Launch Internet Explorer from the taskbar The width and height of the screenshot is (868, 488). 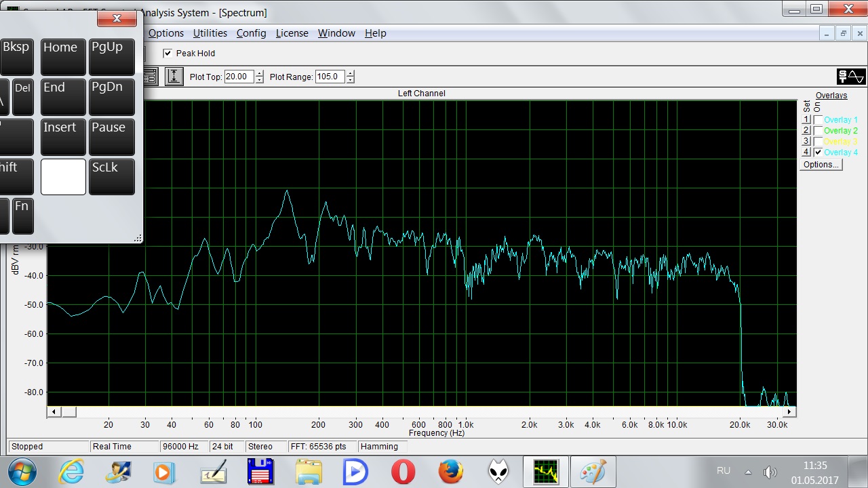click(x=70, y=472)
